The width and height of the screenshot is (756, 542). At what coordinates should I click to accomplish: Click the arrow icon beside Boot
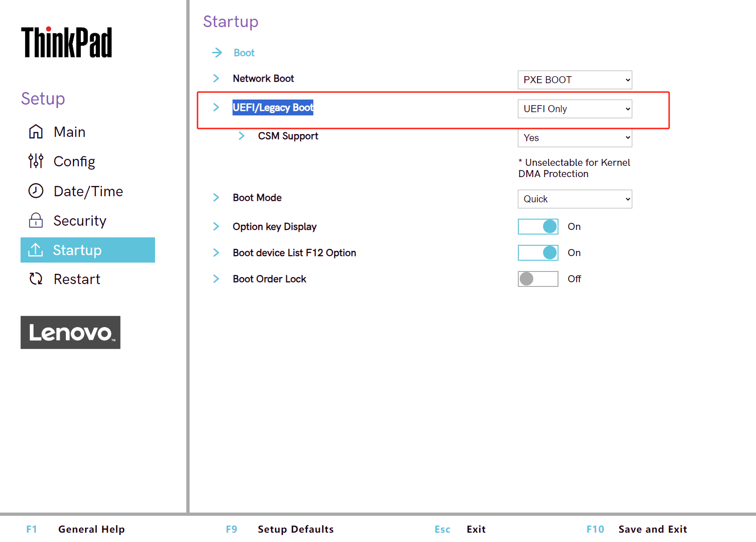[x=217, y=53]
